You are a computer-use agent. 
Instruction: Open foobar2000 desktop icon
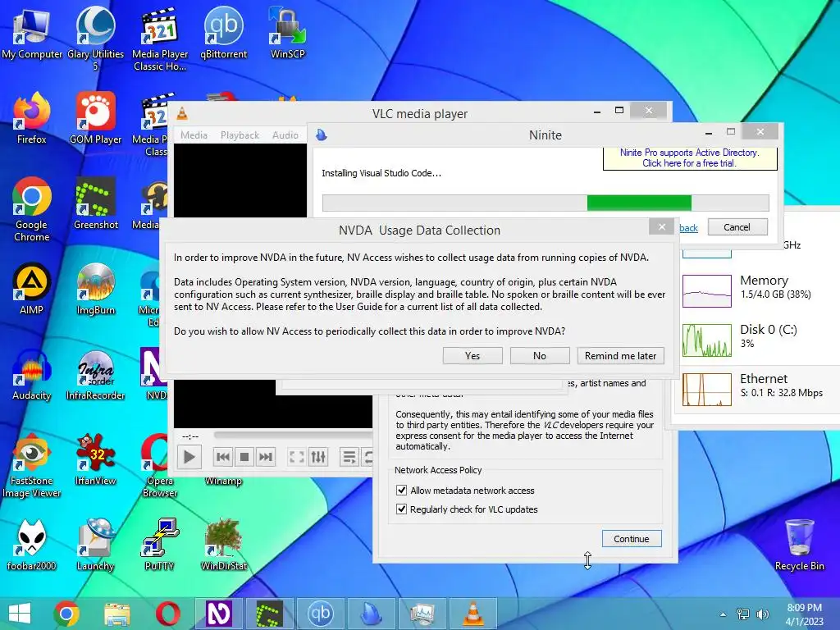(x=32, y=545)
